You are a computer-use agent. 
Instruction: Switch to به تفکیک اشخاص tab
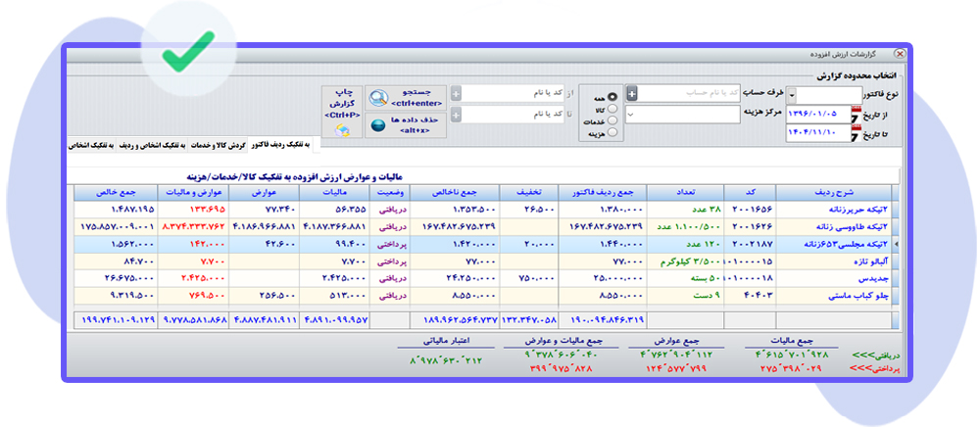(90, 144)
